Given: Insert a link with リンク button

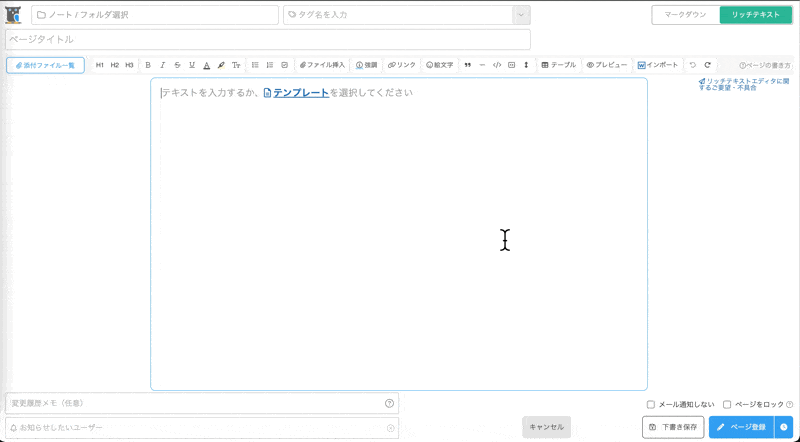Looking at the screenshot, I should coord(402,65).
